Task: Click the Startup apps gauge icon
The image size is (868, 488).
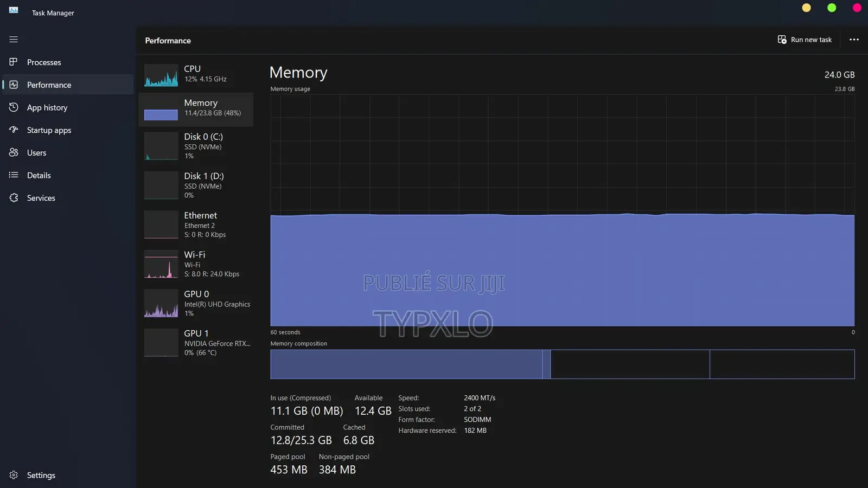Action: (x=14, y=130)
